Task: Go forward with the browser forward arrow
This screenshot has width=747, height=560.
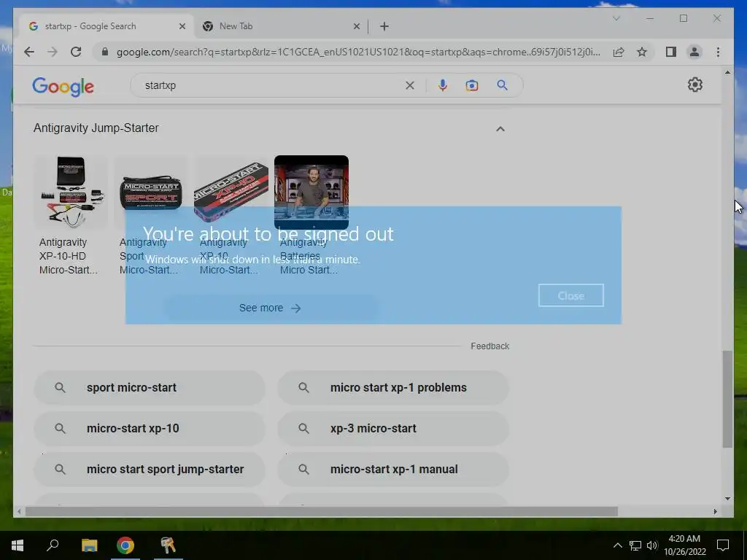Action: (x=53, y=52)
